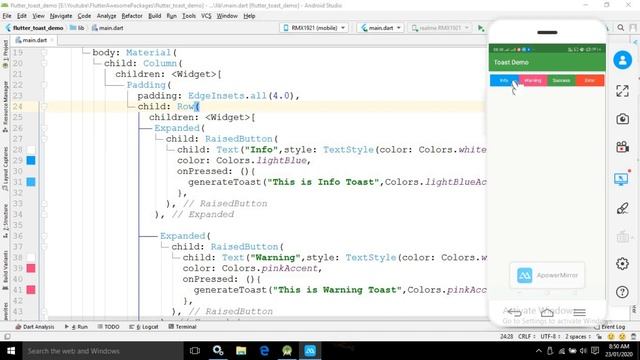The height and width of the screenshot is (360, 640).
Task: Click the ApowerMirror settings gear icon
Action: (622, 264)
